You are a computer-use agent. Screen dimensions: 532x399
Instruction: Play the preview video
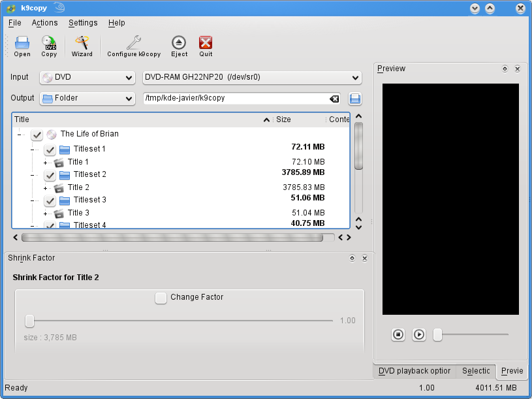coord(419,334)
